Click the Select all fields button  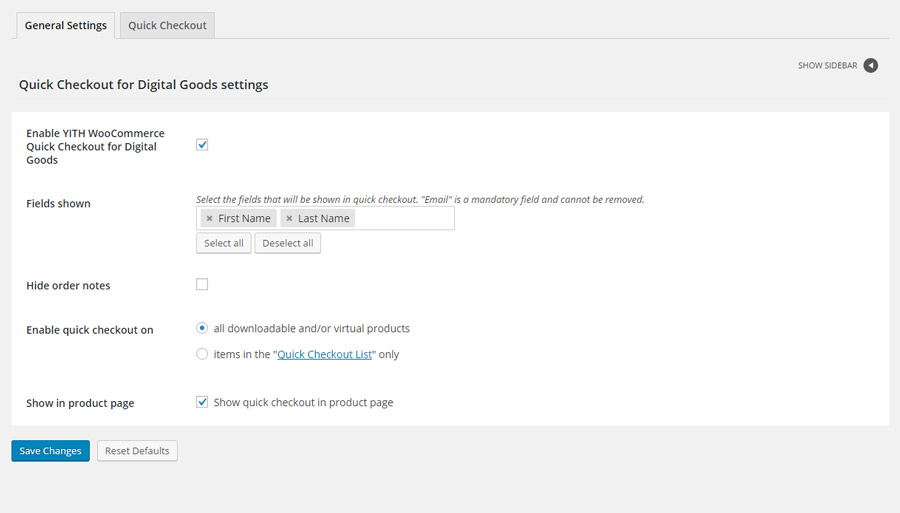pos(224,243)
